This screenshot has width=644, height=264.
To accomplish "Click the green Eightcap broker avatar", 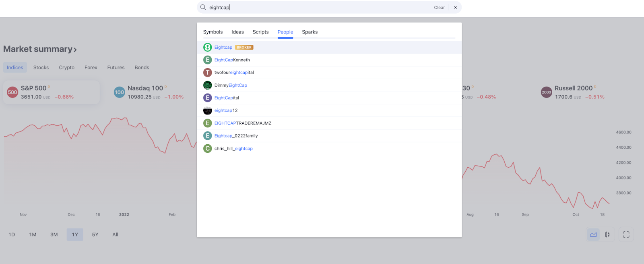I will tap(207, 47).
